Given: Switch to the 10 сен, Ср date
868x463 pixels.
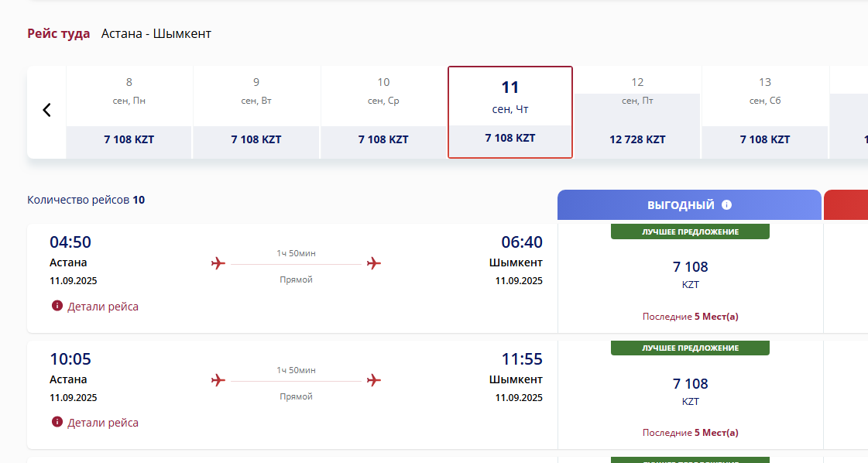Looking at the screenshot, I should 383,112.
